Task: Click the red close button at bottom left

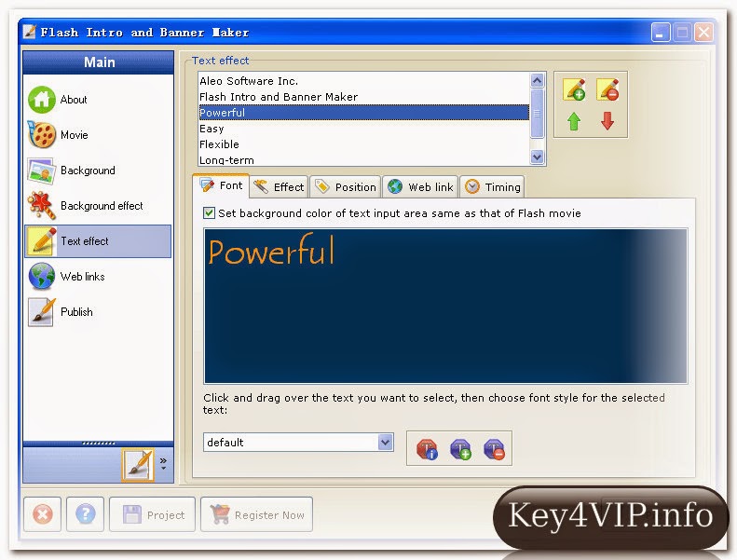Action: 42,514
